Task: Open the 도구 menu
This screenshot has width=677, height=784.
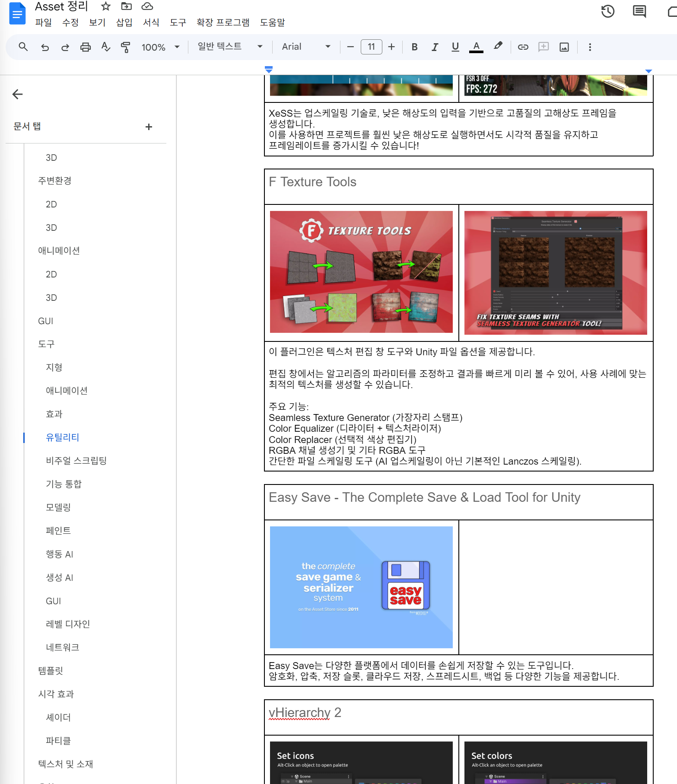Action: [x=178, y=22]
